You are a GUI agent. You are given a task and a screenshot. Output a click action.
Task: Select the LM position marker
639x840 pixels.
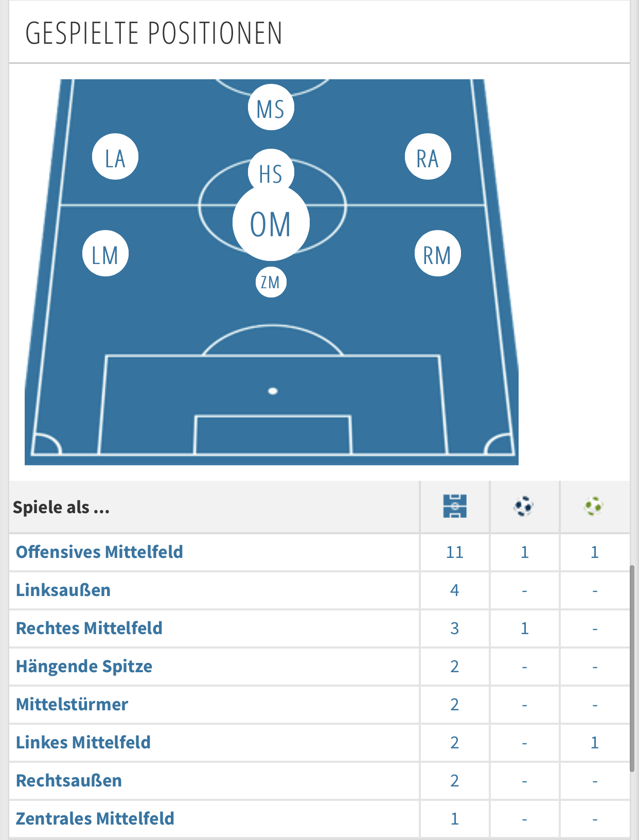105,254
